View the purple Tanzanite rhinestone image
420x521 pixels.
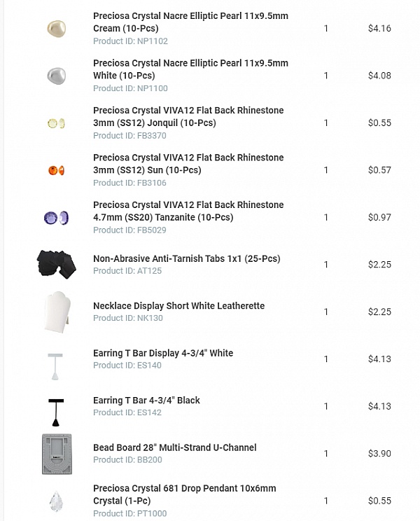[56, 218]
